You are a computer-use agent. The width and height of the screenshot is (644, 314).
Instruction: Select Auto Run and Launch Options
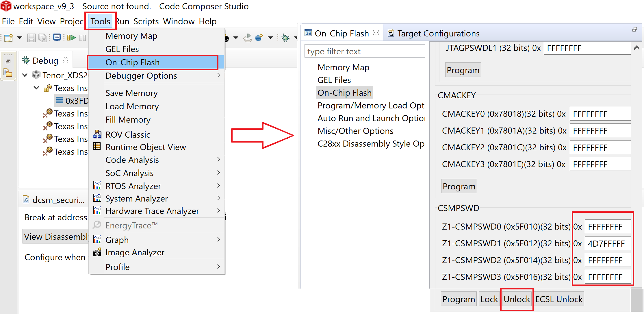[x=371, y=118]
